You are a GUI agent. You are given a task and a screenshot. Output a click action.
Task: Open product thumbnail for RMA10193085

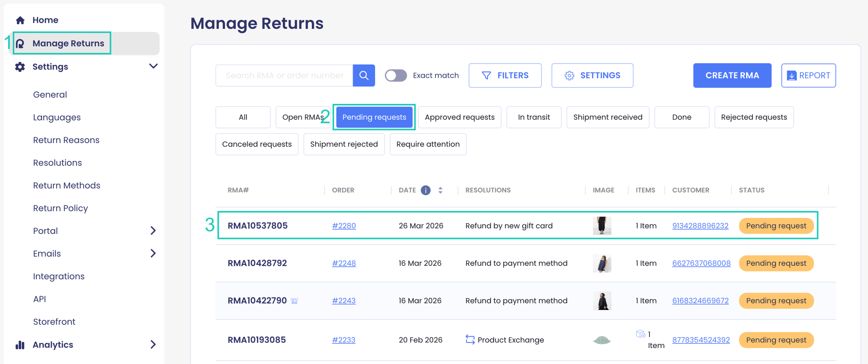tap(602, 340)
